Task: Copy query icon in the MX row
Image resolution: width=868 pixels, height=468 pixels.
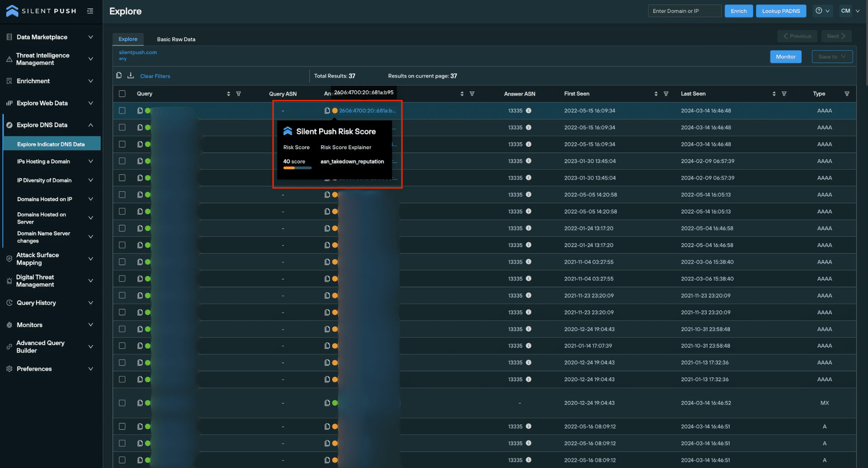Action: (x=140, y=403)
